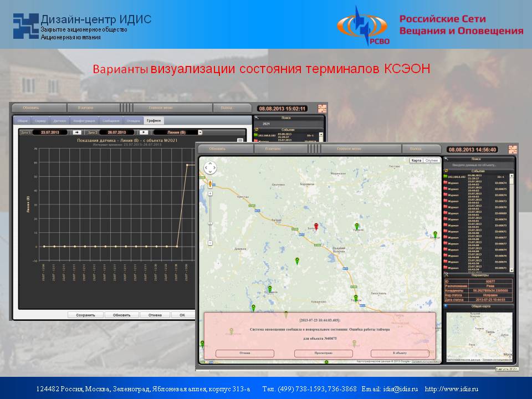Click К объекту in the pink alert box

coord(400,353)
